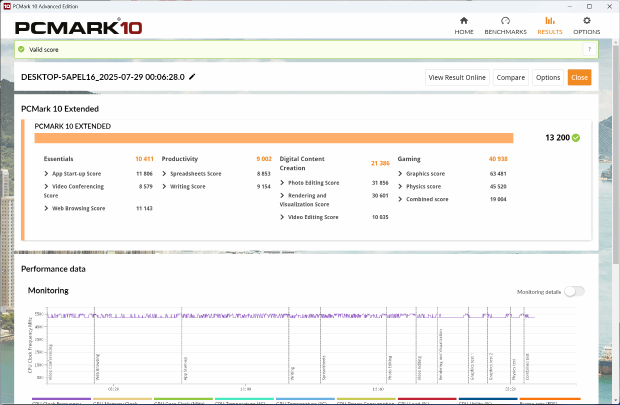Expand Rendering and Visualization Score
Viewport: 620px width, 405px height.
(x=282, y=195)
